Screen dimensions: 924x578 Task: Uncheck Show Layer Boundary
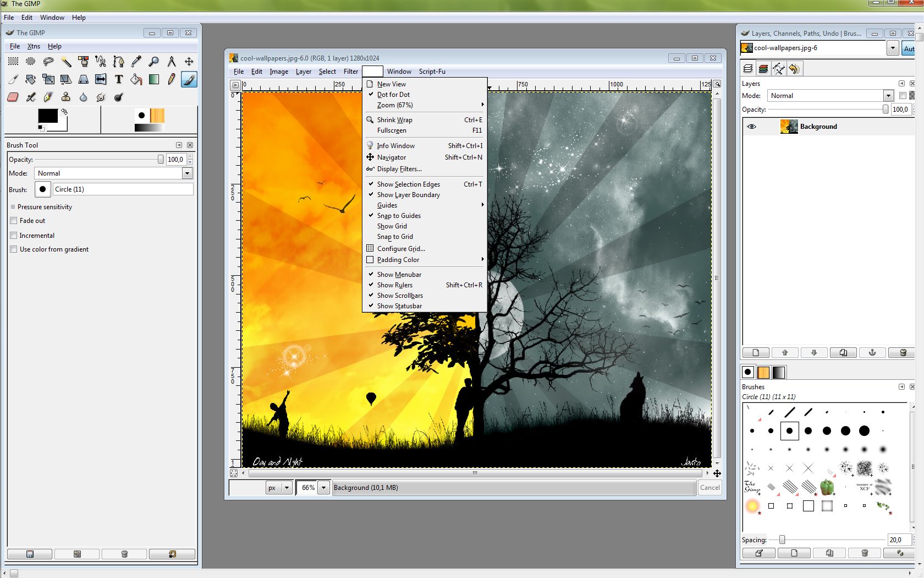click(425, 195)
